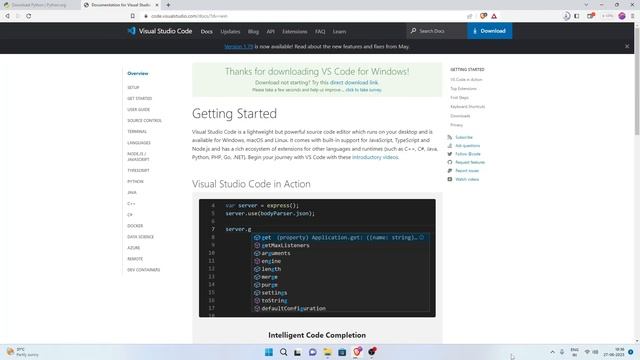The height and width of the screenshot is (360, 640).
Task: Jump to Keyboard Shortcuts section
Action: 467,107
